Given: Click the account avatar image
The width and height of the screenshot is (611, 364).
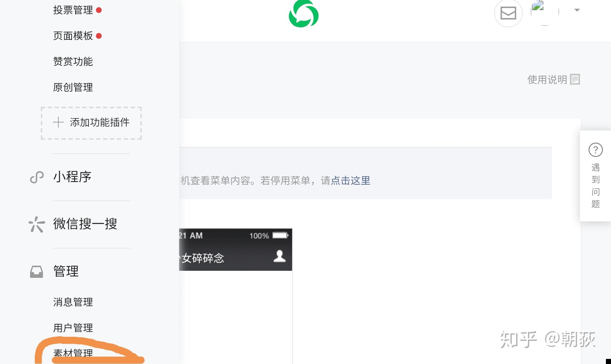Looking at the screenshot, I should click(544, 12).
